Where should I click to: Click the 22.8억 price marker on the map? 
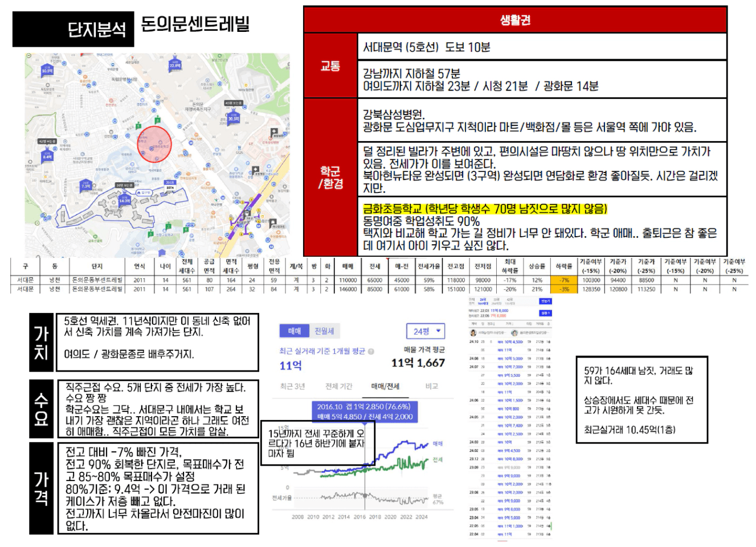click(x=175, y=64)
